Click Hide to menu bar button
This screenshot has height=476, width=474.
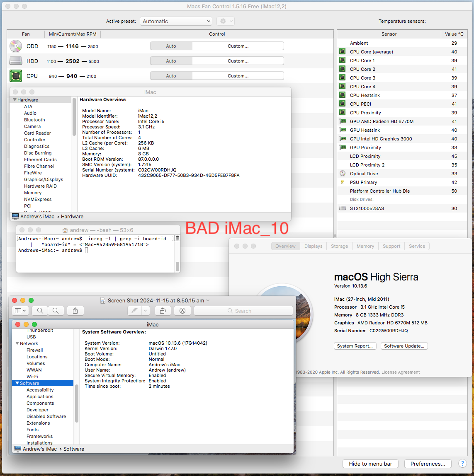370,464
